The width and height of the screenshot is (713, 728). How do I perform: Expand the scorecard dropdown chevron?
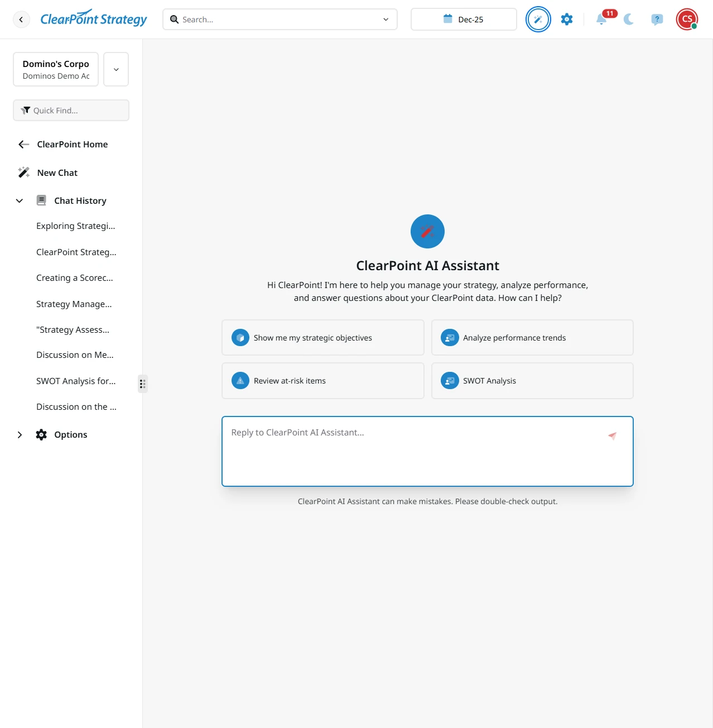coord(116,69)
